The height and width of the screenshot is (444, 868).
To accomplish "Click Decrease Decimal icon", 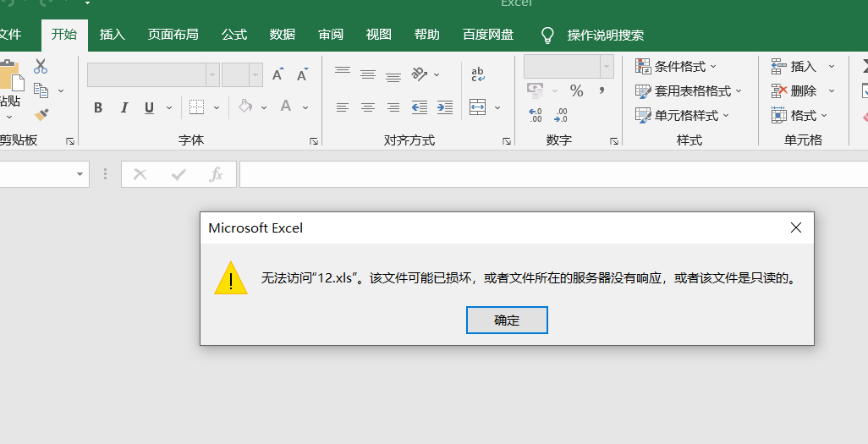I will pyautogui.click(x=561, y=115).
